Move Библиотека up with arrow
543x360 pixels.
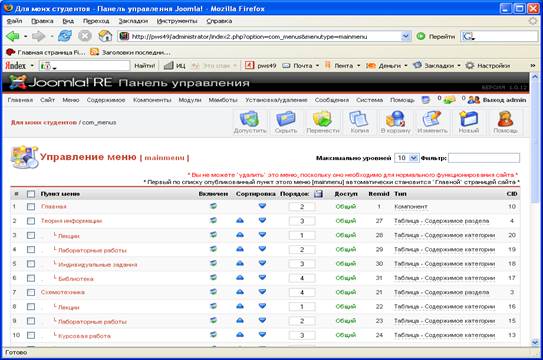pos(240,278)
